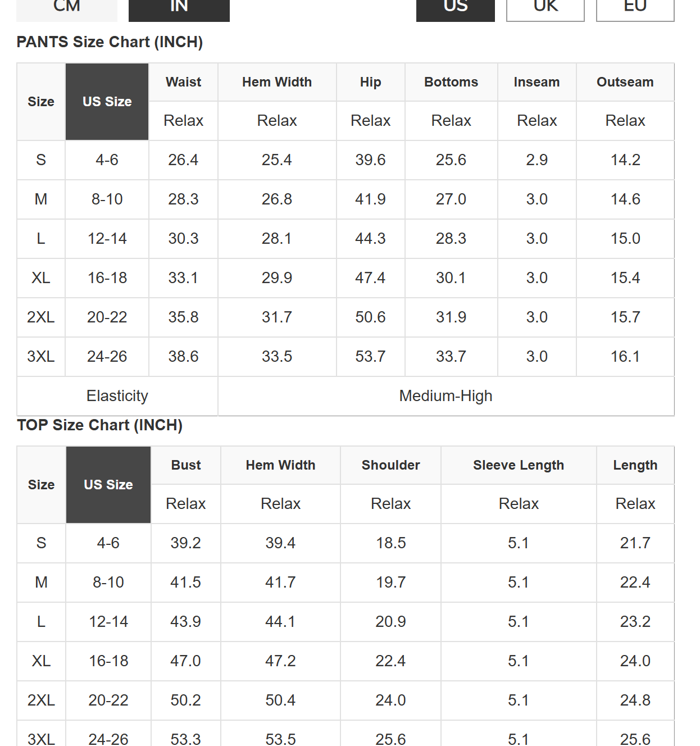Click the Inseam column header

pos(537,82)
